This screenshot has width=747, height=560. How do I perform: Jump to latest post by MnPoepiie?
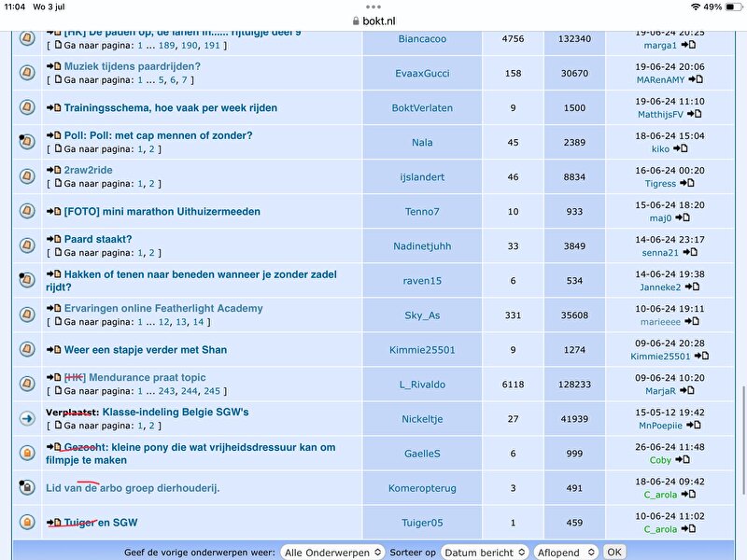(694, 425)
